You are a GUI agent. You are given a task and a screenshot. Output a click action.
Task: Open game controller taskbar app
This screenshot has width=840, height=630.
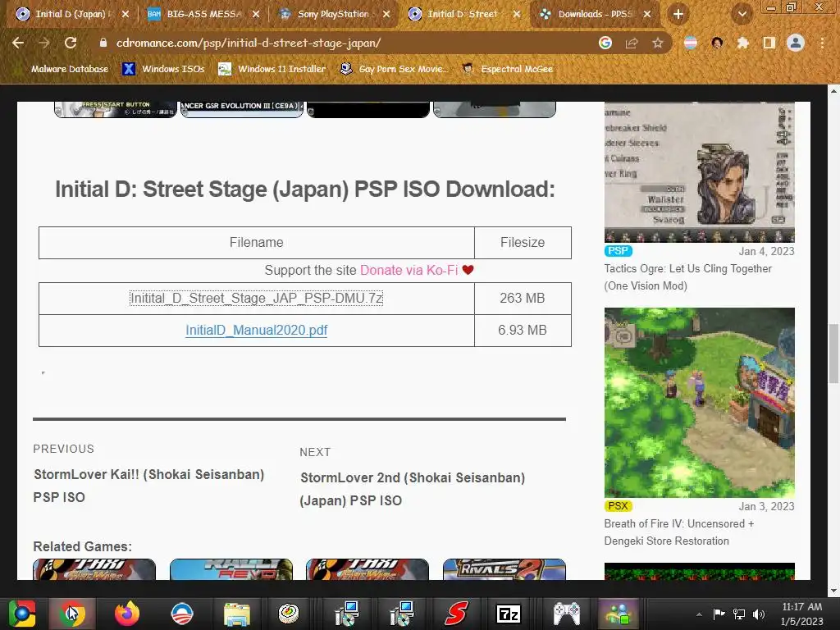[x=566, y=614]
